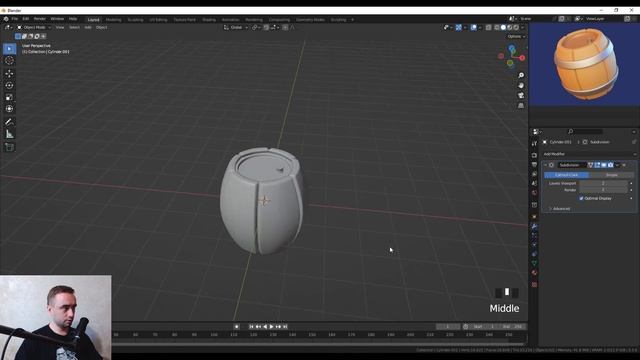
Task: Open the Edit menu
Action: tap(26, 19)
